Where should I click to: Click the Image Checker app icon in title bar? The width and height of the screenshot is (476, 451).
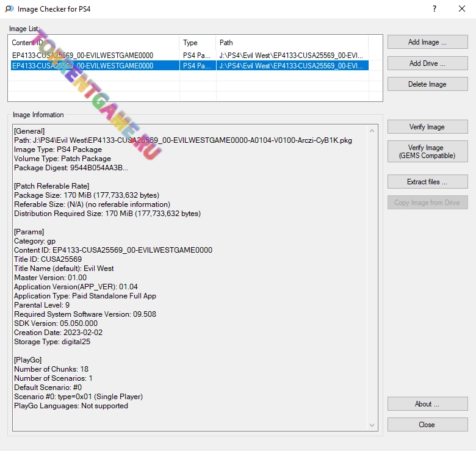point(9,9)
